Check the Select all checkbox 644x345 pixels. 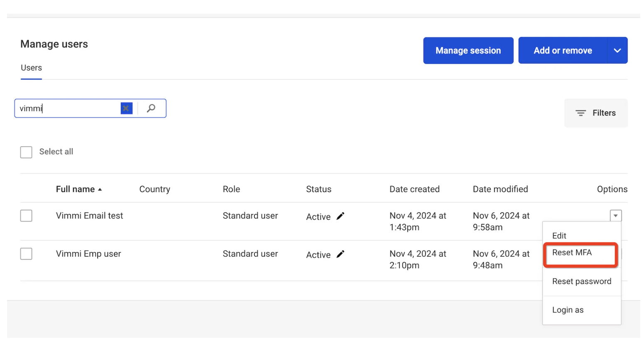point(26,152)
